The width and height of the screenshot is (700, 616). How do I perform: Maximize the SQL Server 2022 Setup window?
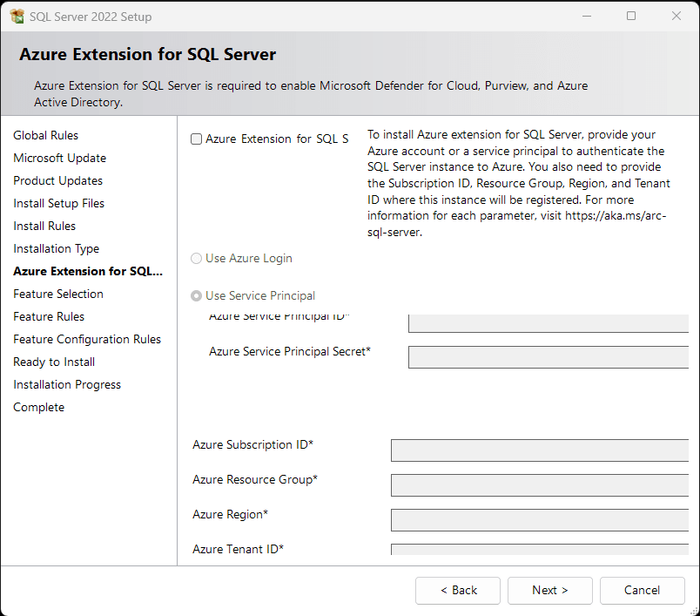(631, 16)
